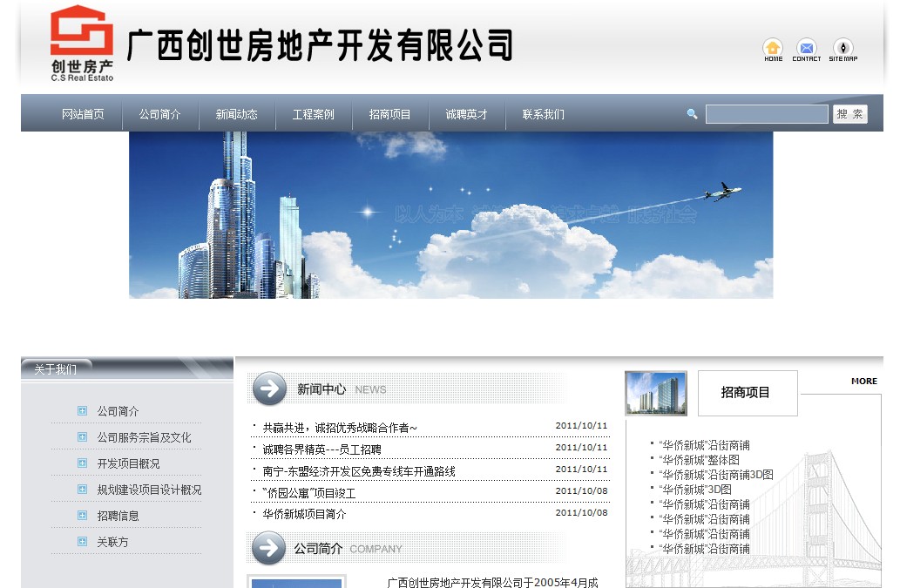Click the Sitemap compass icon
Image resolution: width=900 pixels, height=588 pixels.
[842, 48]
